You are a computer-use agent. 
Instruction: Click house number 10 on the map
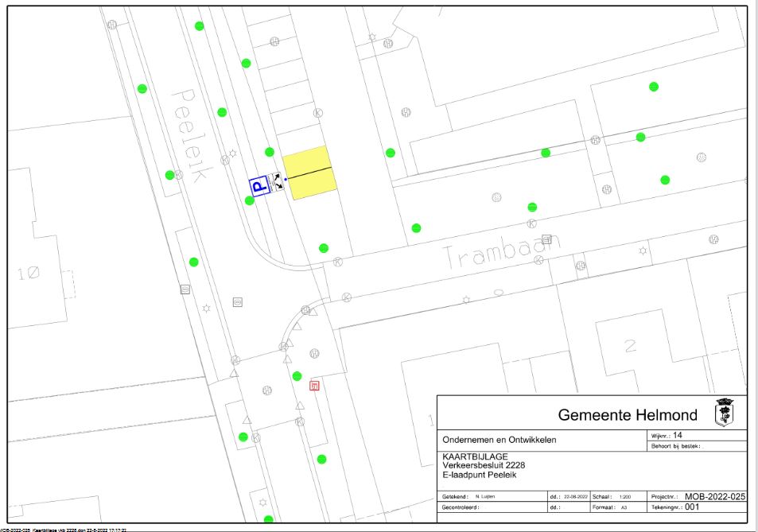point(28,274)
